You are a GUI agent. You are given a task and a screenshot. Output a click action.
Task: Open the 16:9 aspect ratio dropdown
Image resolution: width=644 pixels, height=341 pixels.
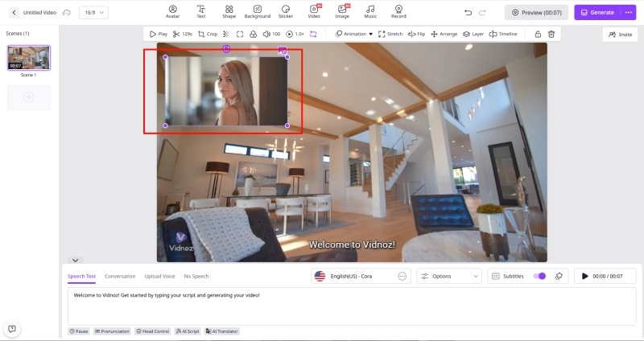(x=93, y=12)
